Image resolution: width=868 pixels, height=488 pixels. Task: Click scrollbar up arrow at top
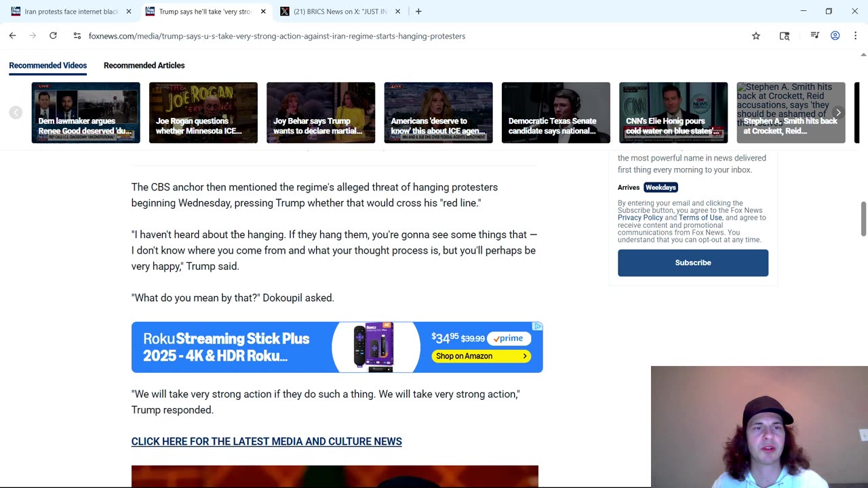(x=863, y=55)
